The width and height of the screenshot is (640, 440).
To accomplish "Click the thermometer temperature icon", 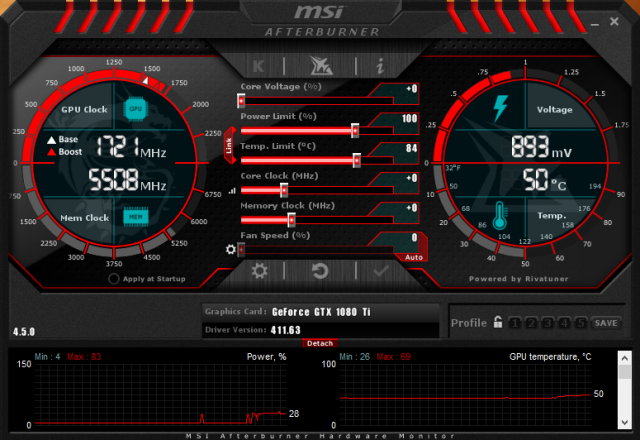I will pos(500,215).
